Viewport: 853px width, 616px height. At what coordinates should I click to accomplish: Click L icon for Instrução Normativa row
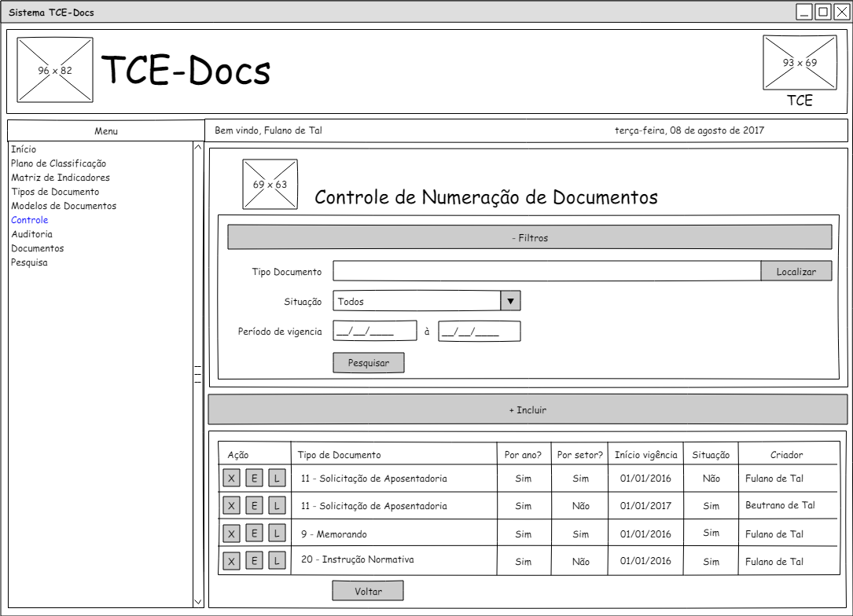pos(276,560)
